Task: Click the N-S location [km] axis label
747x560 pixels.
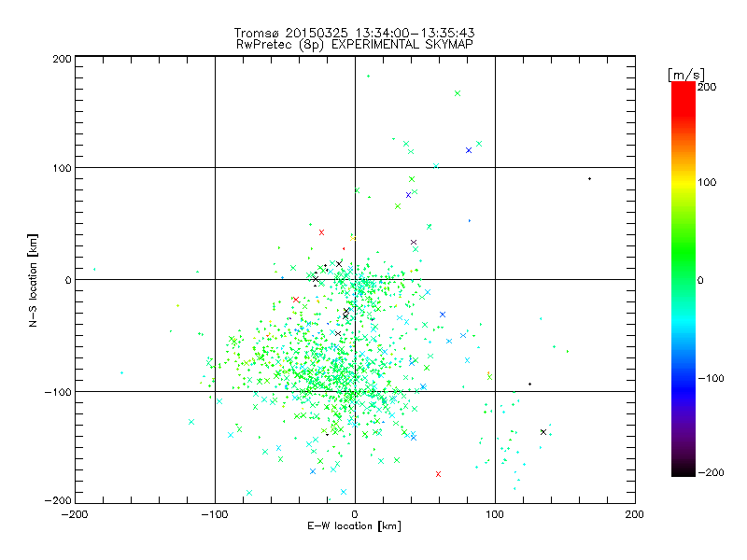Action: [33, 280]
